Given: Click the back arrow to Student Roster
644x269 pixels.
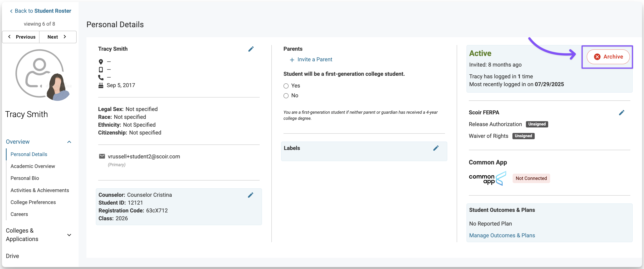Looking at the screenshot, I should (x=11, y=11).
